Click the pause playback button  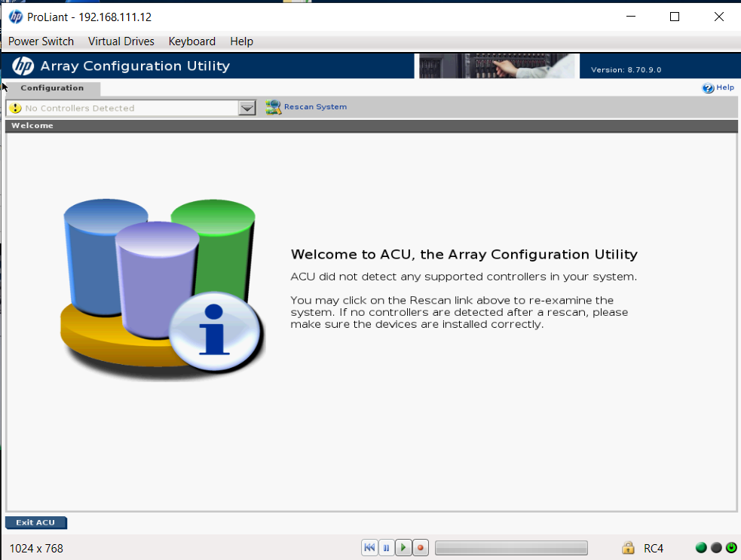coord(387,548)
